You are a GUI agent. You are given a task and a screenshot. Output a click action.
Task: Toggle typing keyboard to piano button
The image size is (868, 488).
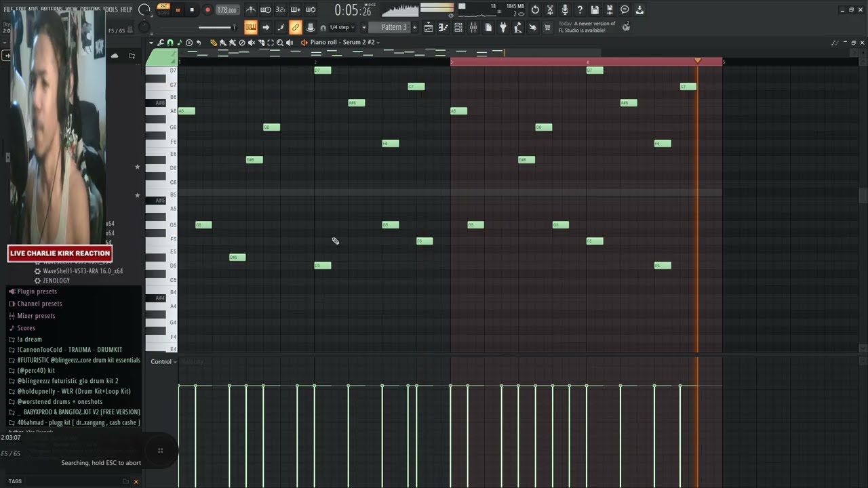251,27
